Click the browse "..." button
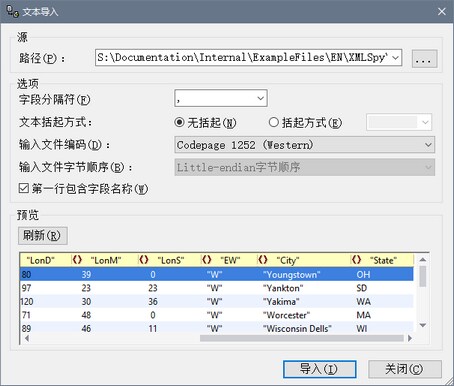This screenshot has height=386, width=454. tap(424, 59)
